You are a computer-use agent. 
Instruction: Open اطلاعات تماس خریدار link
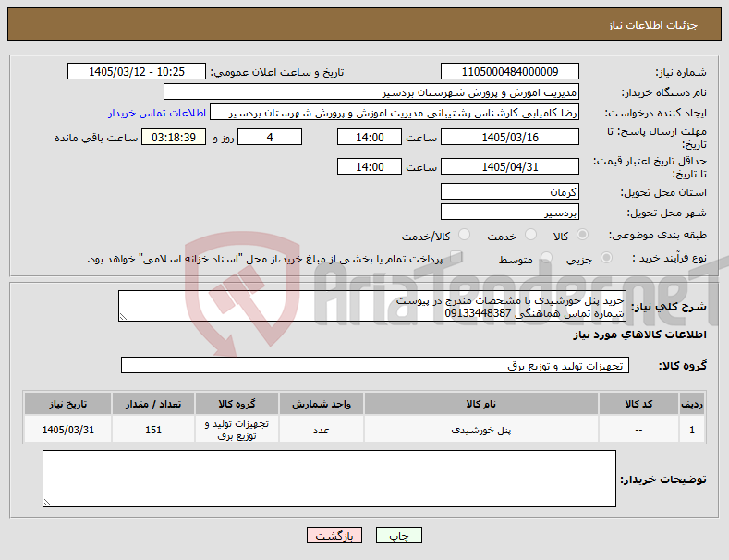click(x=157, y=113)
